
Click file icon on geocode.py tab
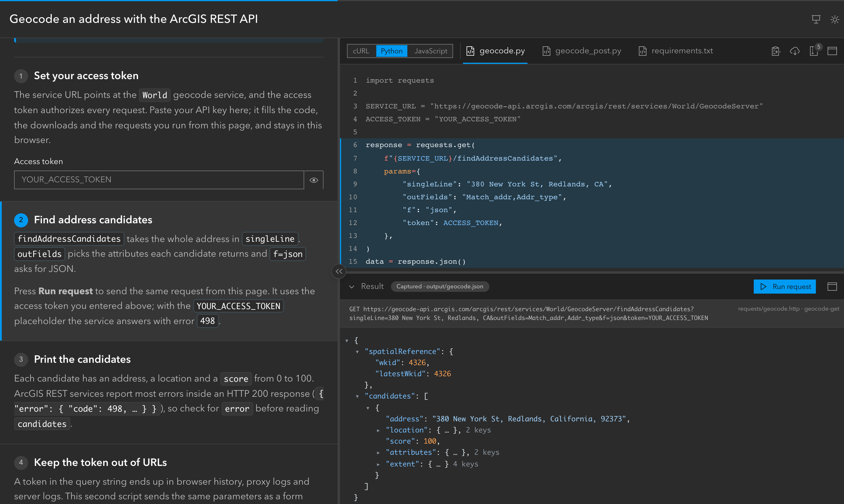coord(470,51)
